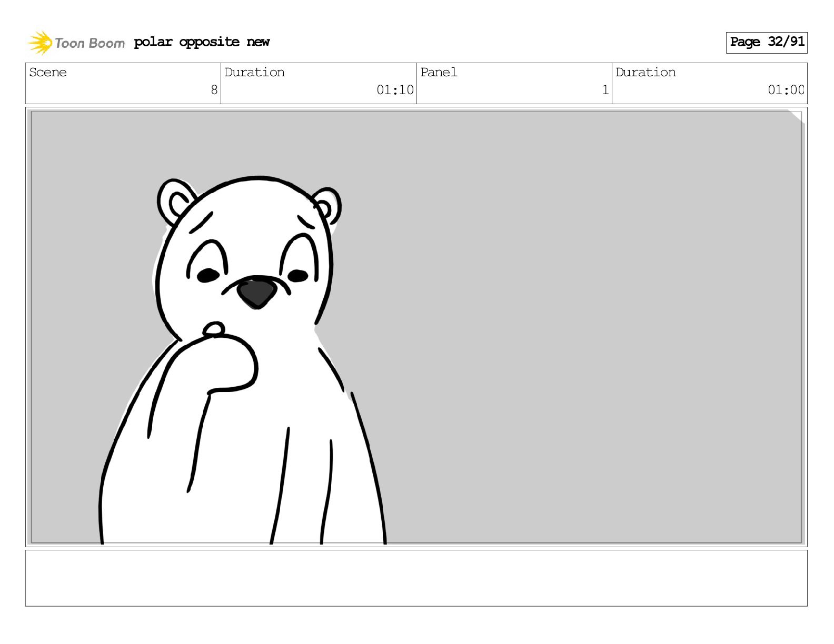This screenshot has height=644, width=834.
Task: Click the Toon Boom logo
Action: coord(76,43)
